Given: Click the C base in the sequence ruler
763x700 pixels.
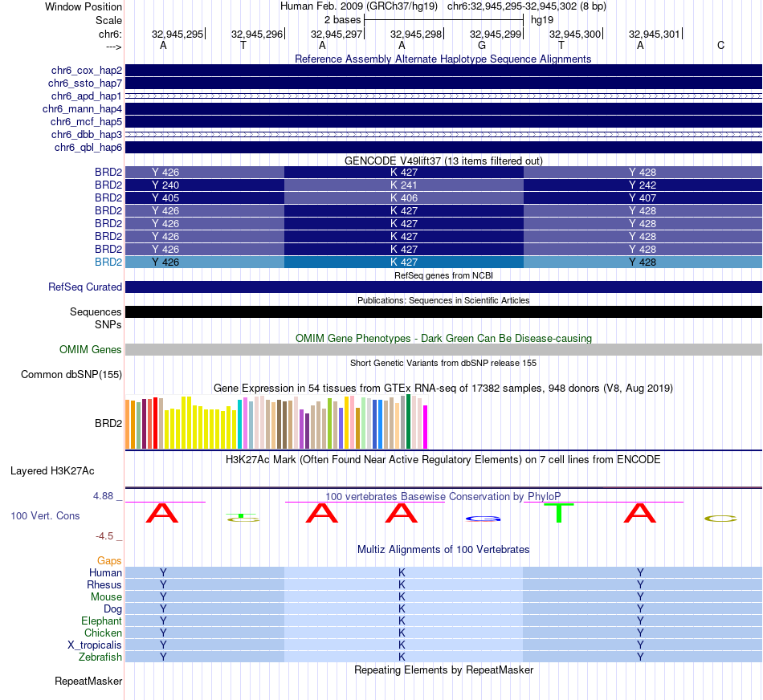Looking at the screenshot, I should click(x=720, y=45).
